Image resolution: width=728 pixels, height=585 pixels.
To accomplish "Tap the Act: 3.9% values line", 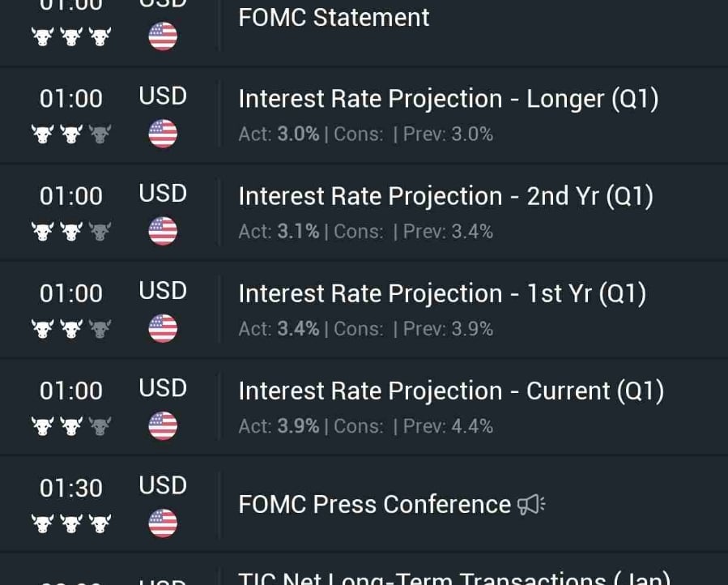I will 365,426.
